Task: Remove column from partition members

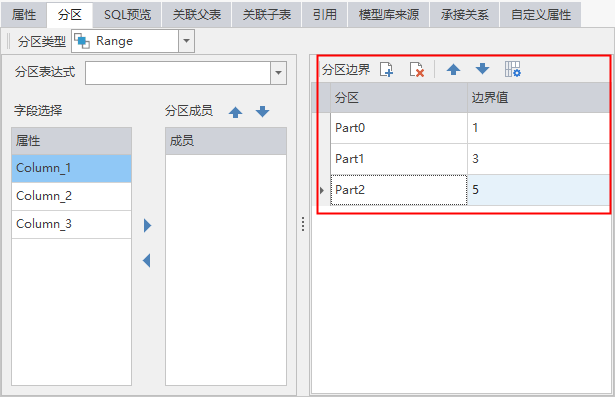Action: pyautogui.click(x=147, y=260)
